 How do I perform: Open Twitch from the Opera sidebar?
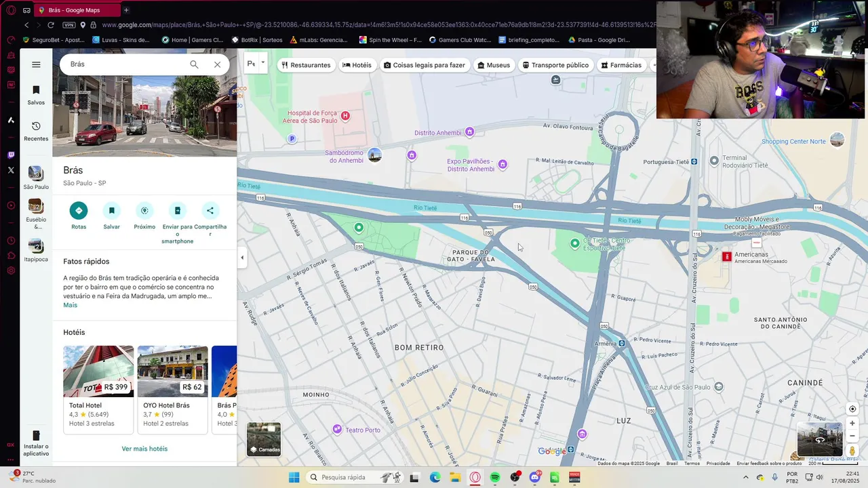click(x=11, y=155)
